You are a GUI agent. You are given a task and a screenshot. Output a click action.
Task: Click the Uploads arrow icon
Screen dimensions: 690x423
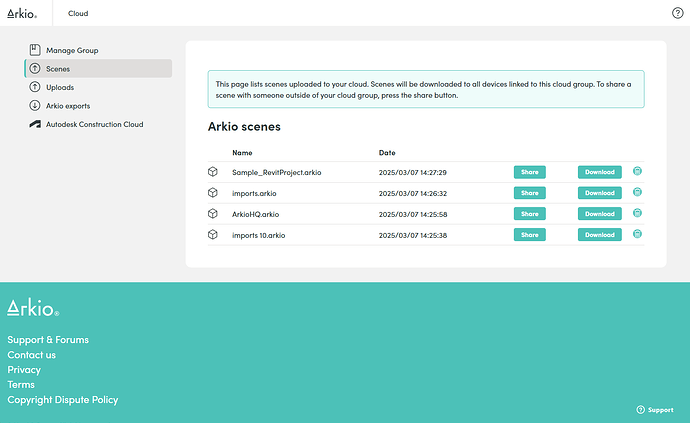35,87
